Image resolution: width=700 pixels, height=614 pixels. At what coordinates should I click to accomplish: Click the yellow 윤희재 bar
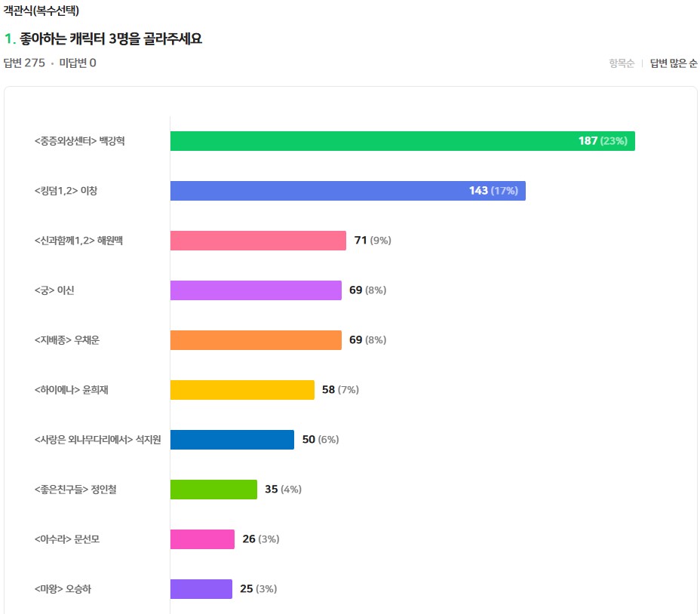(x=242, y=390)
